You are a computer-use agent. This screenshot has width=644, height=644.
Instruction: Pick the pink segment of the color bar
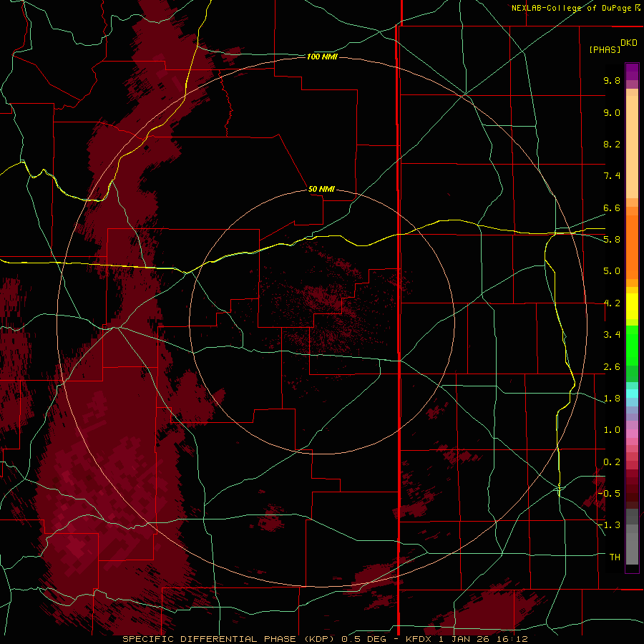tap(632, 434)
